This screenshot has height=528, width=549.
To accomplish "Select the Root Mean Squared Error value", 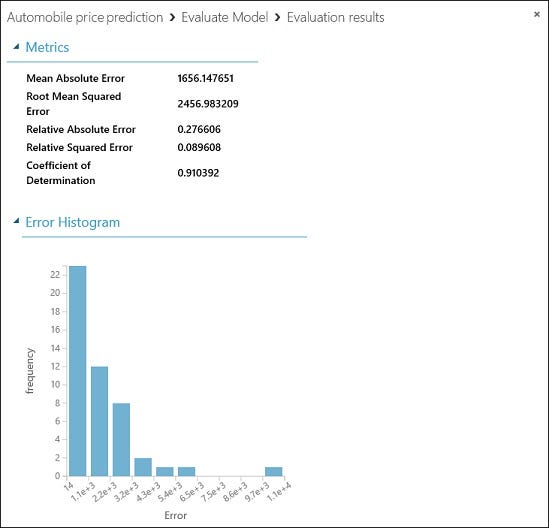I will pyautogui.click(x=208, y=104).
